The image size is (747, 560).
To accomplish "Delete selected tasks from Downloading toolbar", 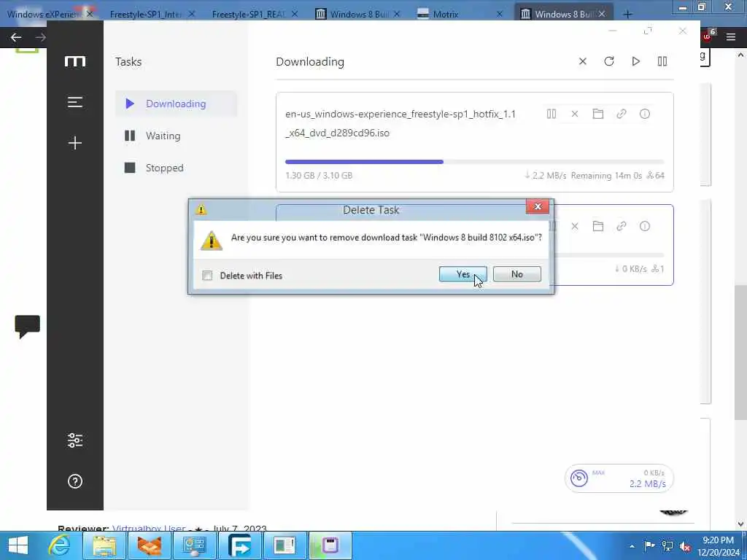I will tap(582, 61).
